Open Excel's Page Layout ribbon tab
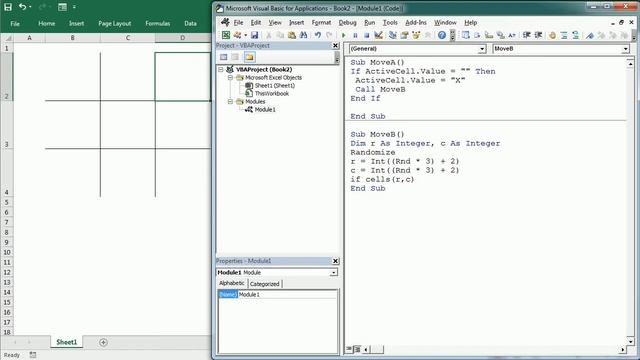This screenshot has width=640, height=360. point(114,24)
